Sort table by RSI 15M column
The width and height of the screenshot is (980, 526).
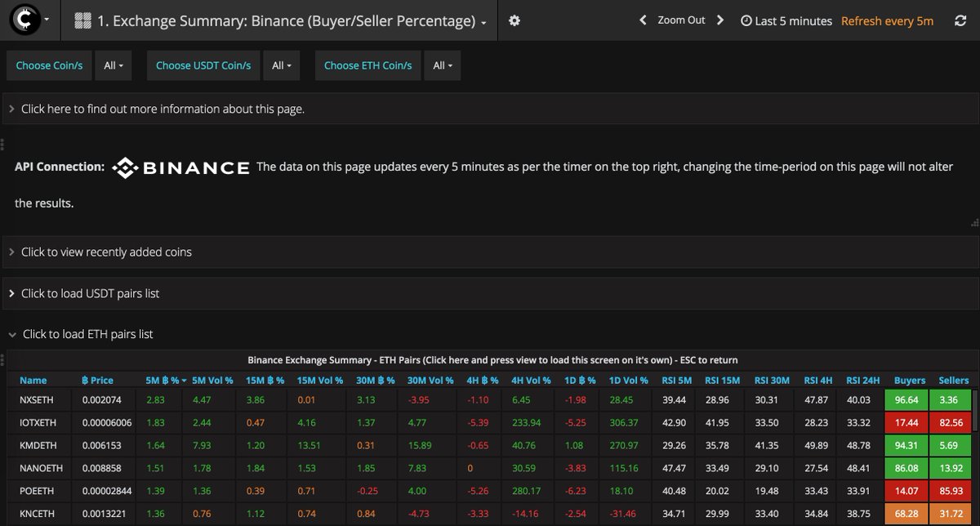724,380
